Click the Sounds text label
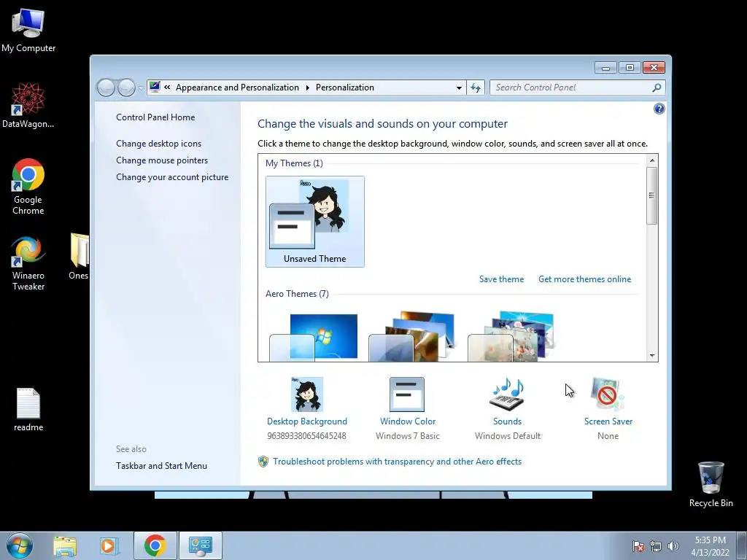The image size is (747, 560). tap(508, 421)
